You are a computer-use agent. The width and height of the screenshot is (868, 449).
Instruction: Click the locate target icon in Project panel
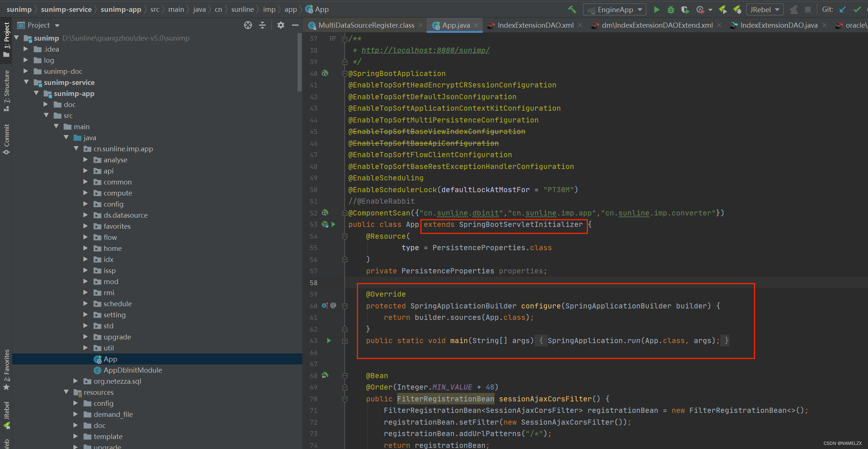pyautogui.click(x=248, y=25)
